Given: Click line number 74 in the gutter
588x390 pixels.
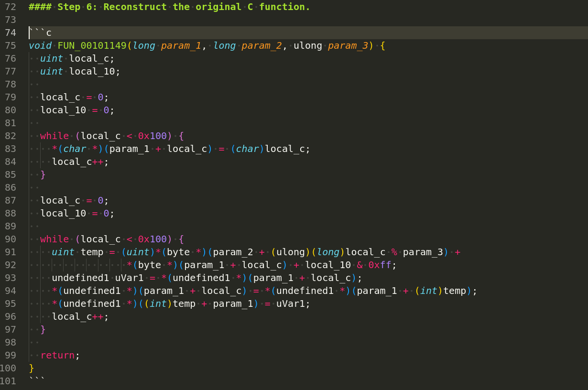Looking at the screenshot, I should [x=11, y=32].
